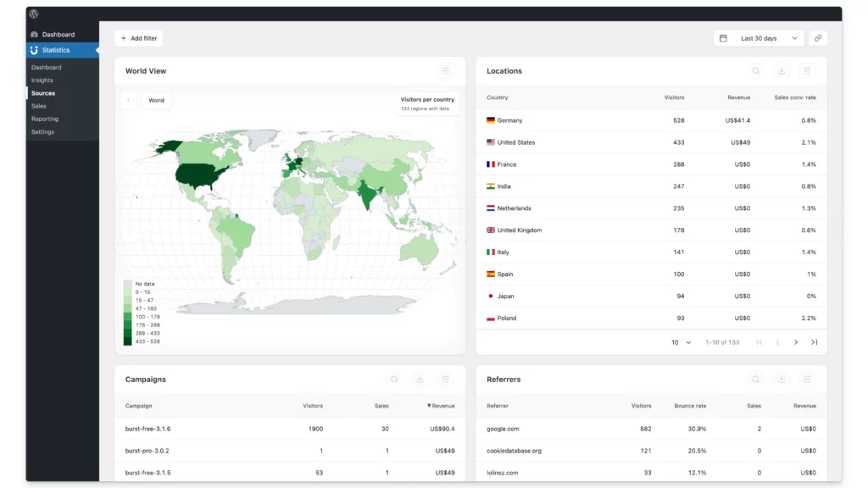Open the World View chart options icon
The width and height of the screenshot is (868, 488).
coord(444,71)
